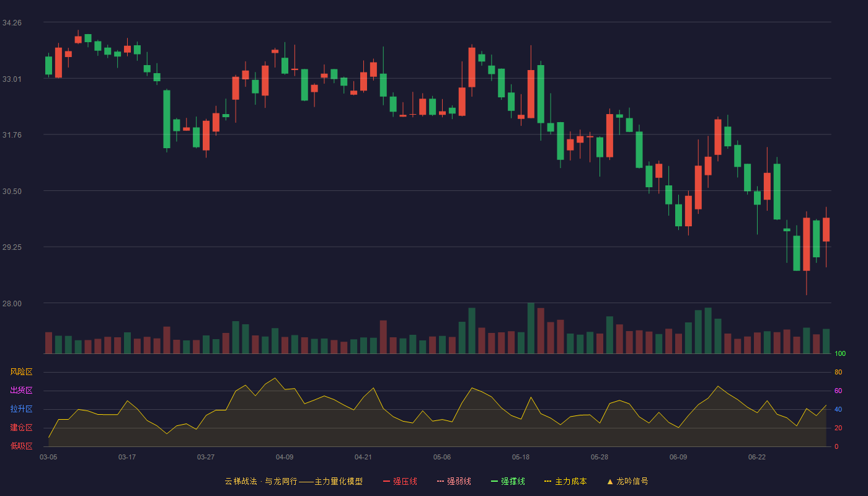Screen dimensions: 868x496
Task: Click the 拉升区 zone label
Action: click(x=21, y=409)
